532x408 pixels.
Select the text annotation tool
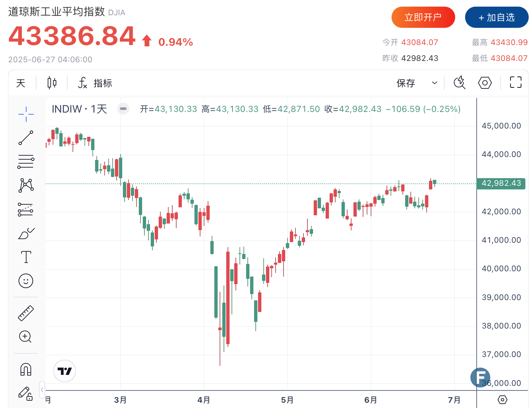pos(26,257)
